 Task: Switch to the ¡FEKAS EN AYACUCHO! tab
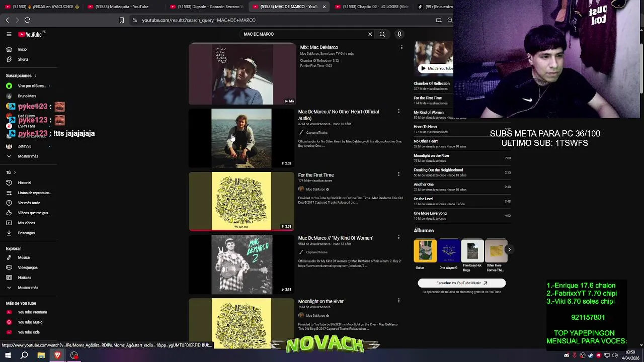(41, 7)
